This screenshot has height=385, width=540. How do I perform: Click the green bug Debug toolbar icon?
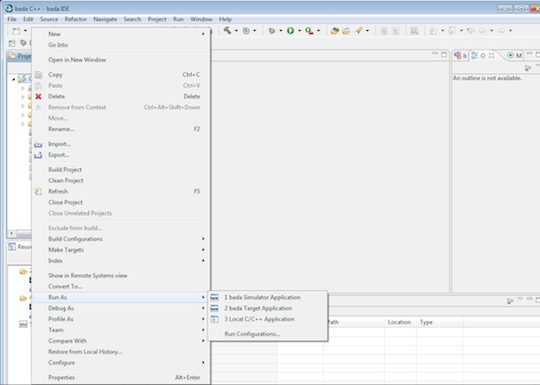click(272, 31)
